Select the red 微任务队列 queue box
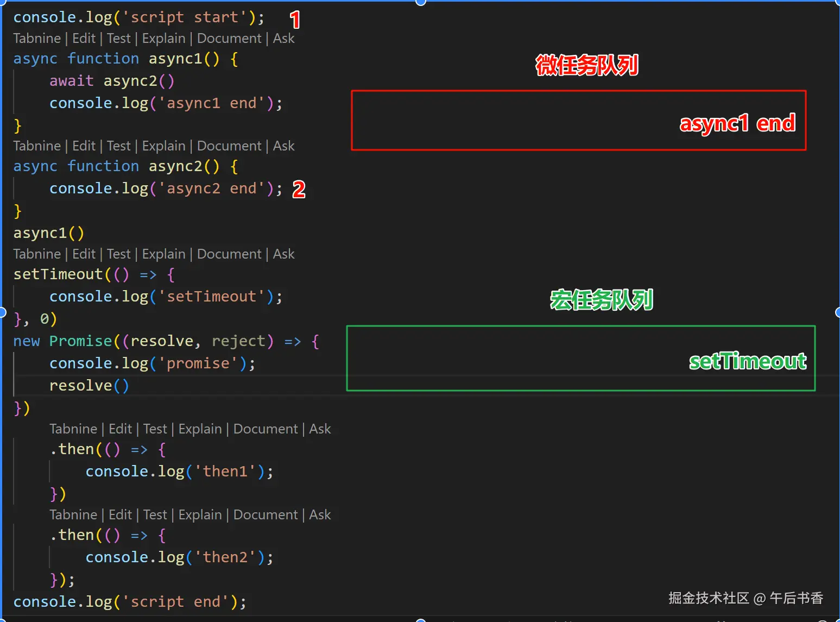This screenshot has height=622, width=840. pyautogui.click(x=578, y=120)
